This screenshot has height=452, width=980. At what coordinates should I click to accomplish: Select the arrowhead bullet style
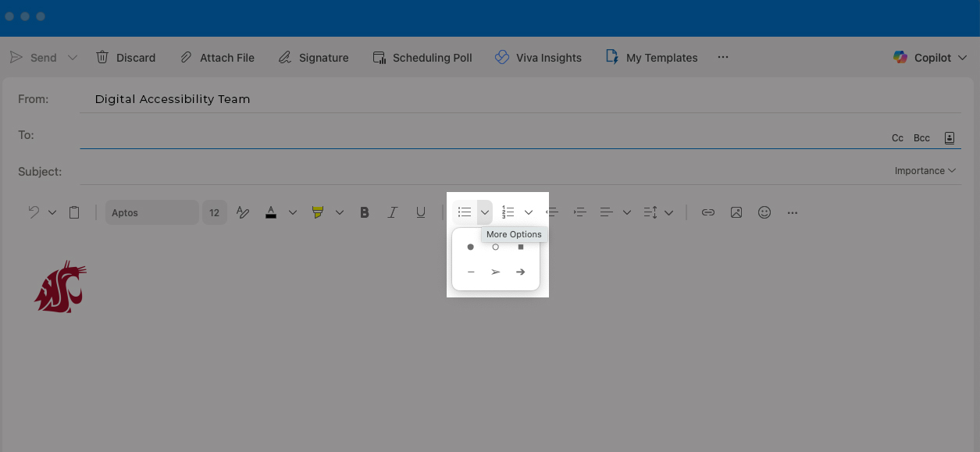click(495, 272)
